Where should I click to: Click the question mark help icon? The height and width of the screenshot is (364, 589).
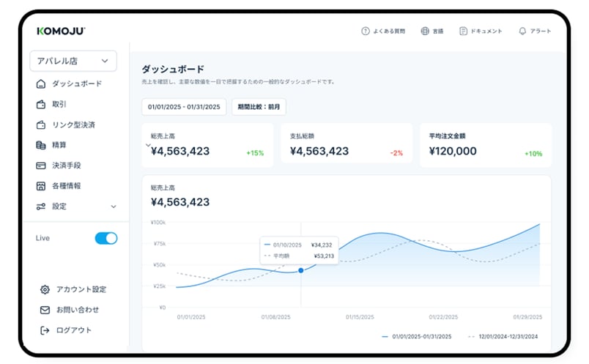365,31
